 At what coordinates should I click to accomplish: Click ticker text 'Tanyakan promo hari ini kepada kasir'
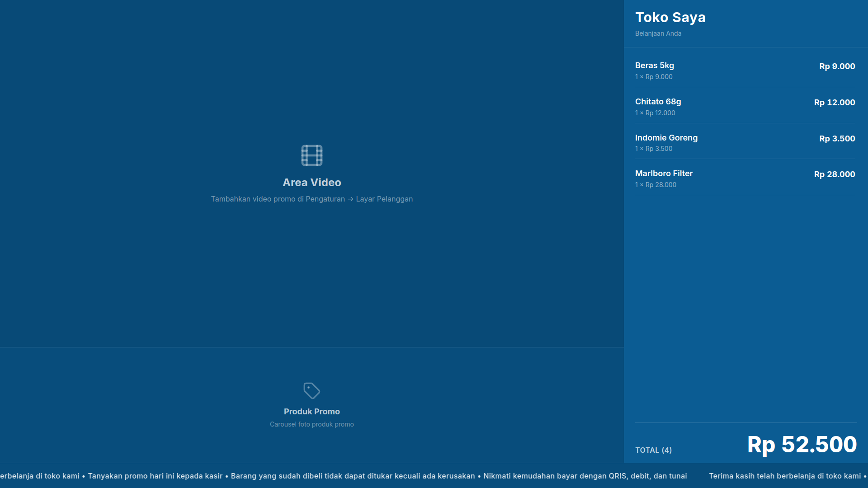pyautogui.click(x=155, y=476)
